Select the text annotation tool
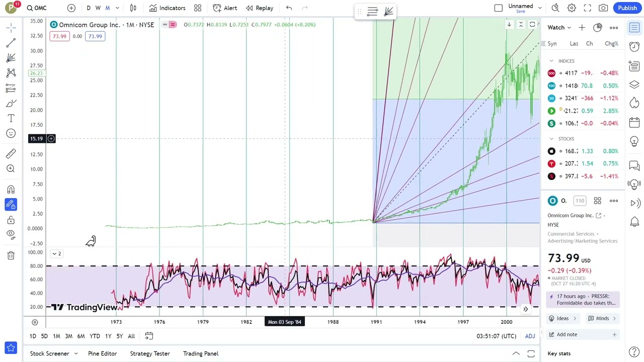The height and width of the screenshot is (362, 644). tap(11, 119)
